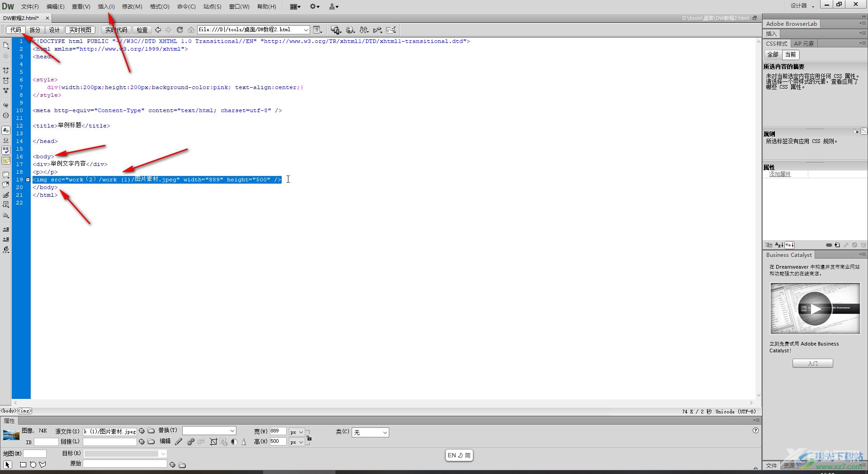Click the Sharpen triangle icon
The width and height of the screenshot is (868, 474).
click(244, 441)
